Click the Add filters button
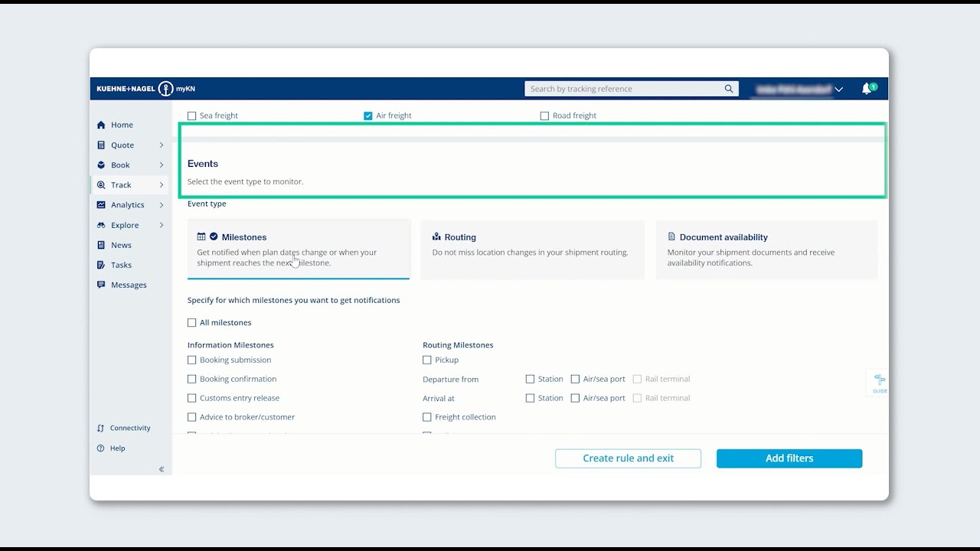The image size is (980, 551). 789,458
